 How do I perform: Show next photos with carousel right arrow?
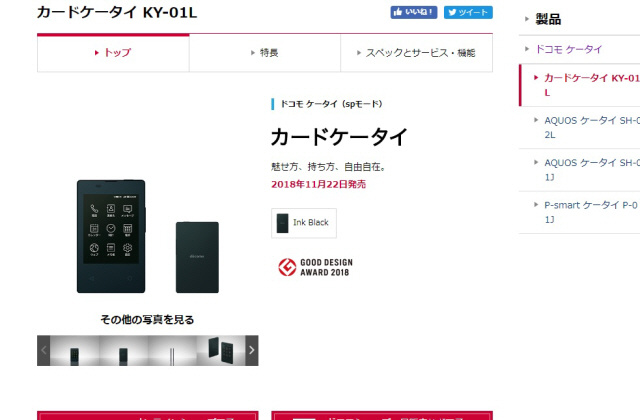[x=251, y=350]
